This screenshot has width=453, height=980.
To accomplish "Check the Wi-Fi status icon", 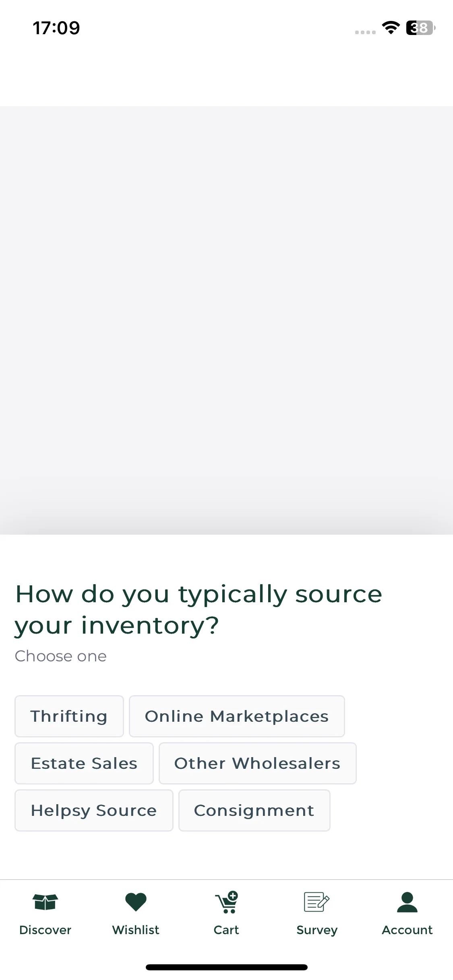I will click(391, 28).
